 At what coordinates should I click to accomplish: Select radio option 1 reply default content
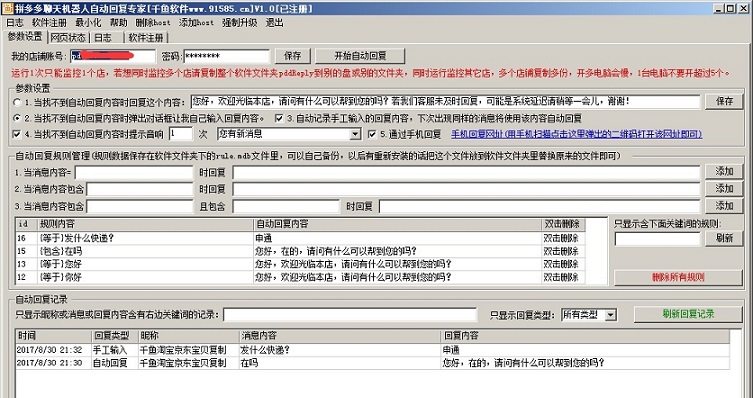pyautogui.click(x=17, y=102)
